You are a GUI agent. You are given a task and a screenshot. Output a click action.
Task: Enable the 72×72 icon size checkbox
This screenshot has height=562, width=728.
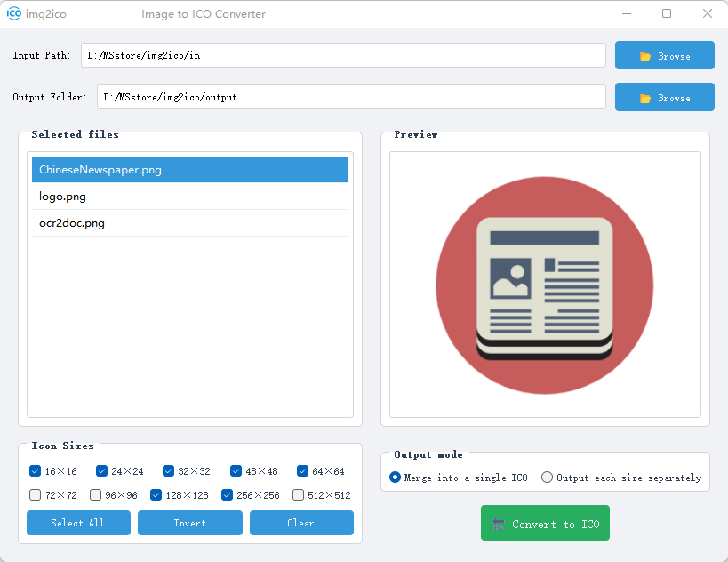tap(36, 495)
